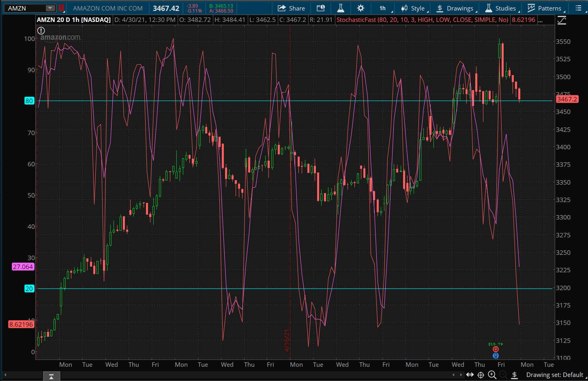Click the zoom in magnifier icon
This screenshot has width=588, height=381.
point(492,375)
